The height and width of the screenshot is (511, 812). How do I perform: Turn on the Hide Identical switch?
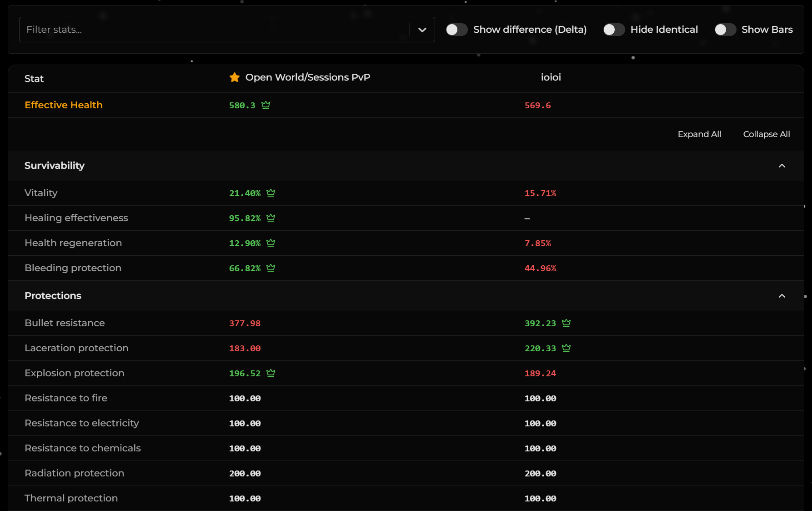coord(614,30)
